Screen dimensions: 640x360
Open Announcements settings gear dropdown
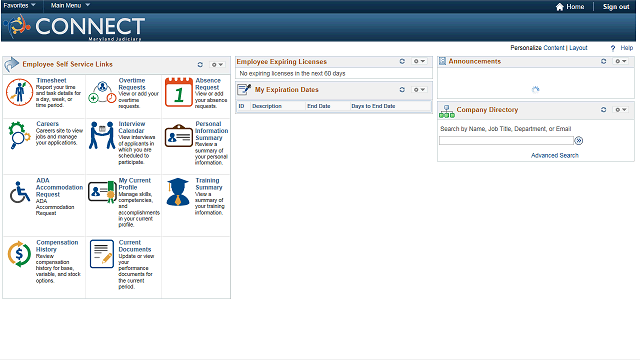tap(621, 61)
